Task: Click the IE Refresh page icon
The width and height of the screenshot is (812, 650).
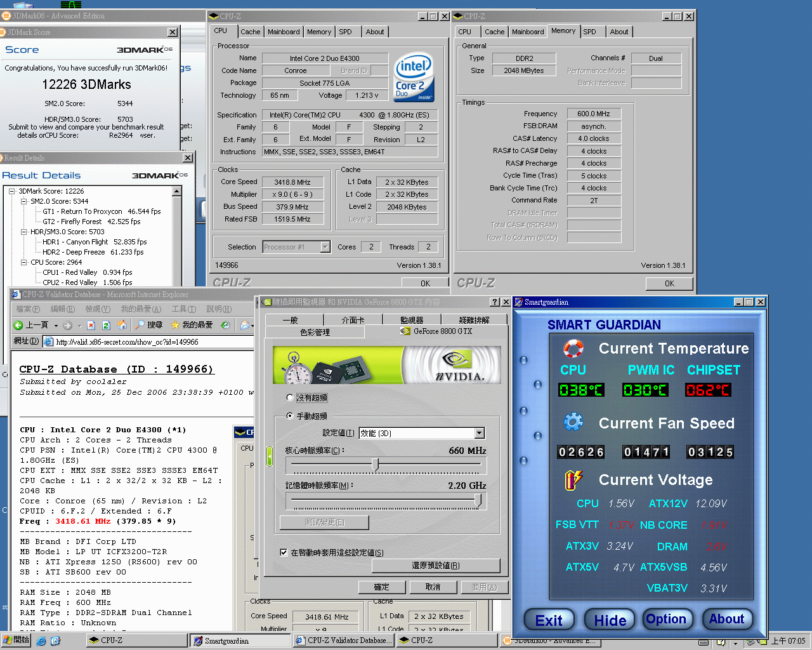Action: 106,325
